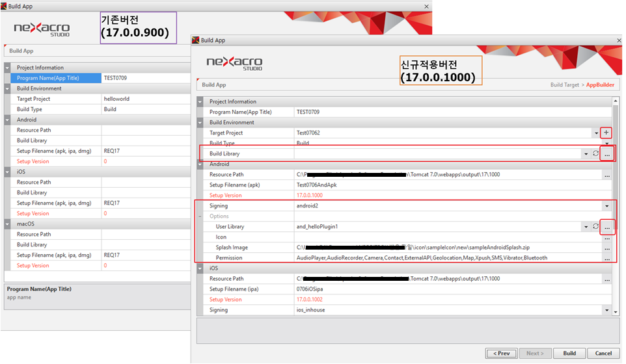Click the Cancel button
626x364 pixels.
[x=603, y=353]
